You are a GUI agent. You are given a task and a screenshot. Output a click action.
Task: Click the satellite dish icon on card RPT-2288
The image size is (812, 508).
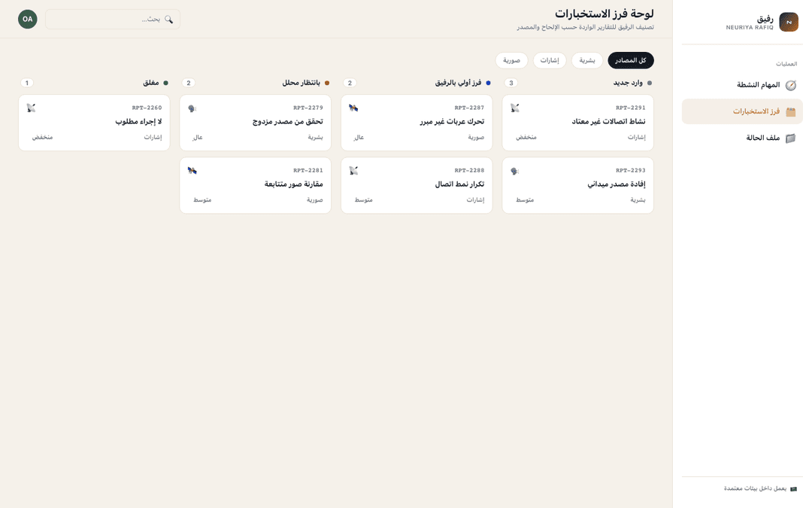click(x=353, y=171)
